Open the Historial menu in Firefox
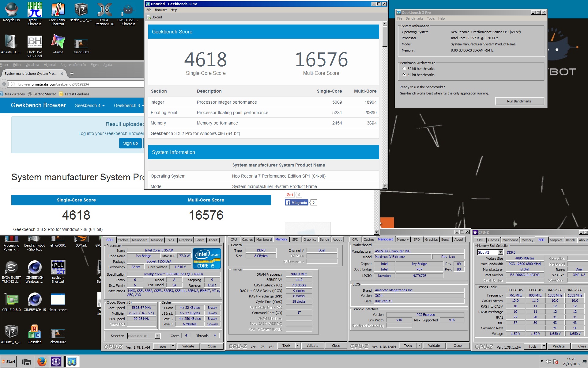 click(x=50, y=65)
